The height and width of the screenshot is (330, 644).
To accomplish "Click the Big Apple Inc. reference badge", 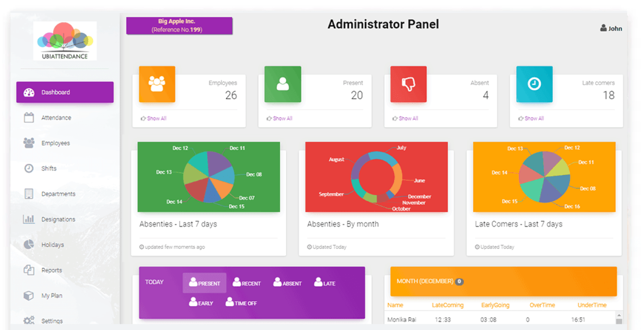I will click(x=179, y=26).
